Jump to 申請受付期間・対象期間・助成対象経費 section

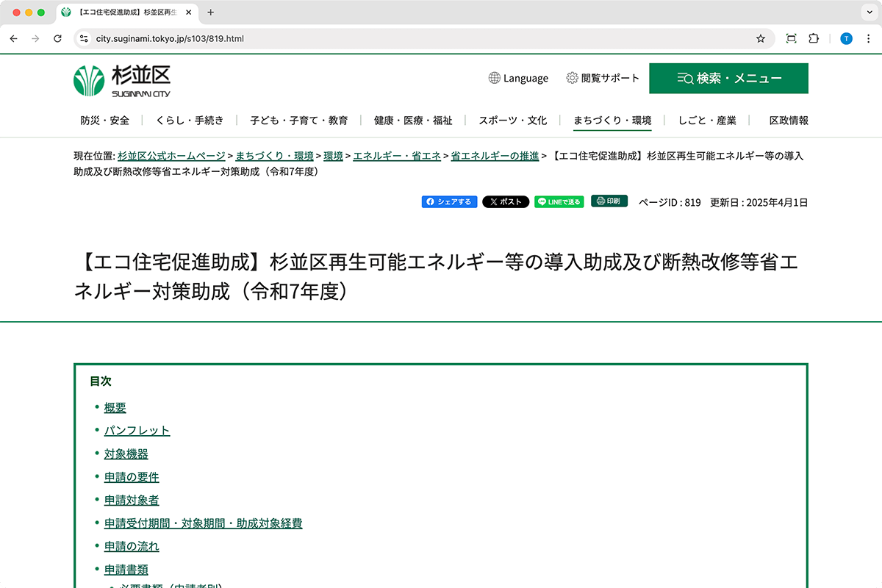click(x=203, y=523)
